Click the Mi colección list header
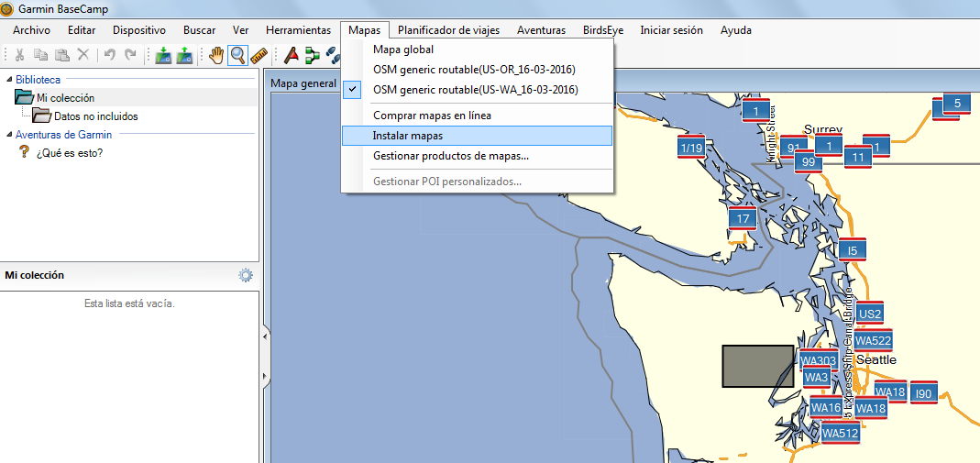 click(x=34, y=275)
